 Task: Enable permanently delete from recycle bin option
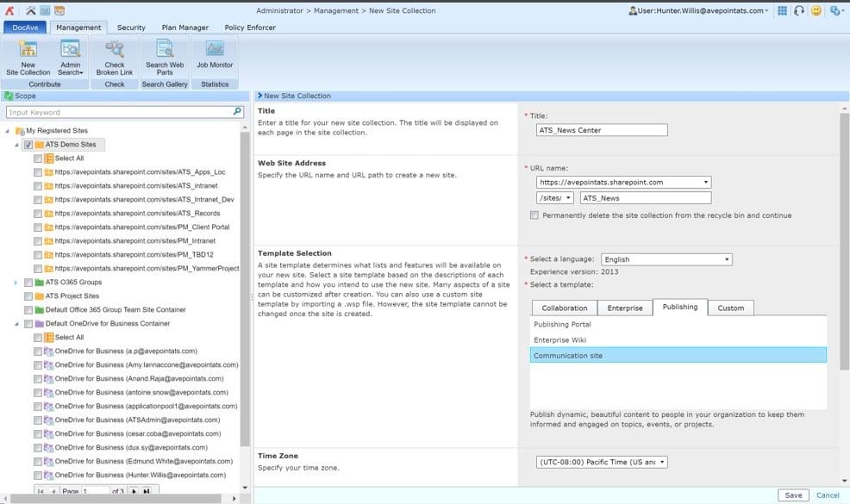click(x=534, y=215)
